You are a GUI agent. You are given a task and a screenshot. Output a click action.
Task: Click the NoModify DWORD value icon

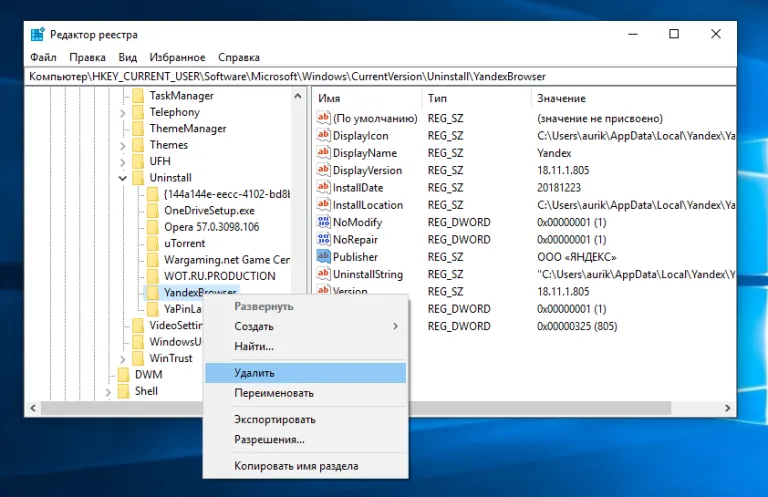323,222
